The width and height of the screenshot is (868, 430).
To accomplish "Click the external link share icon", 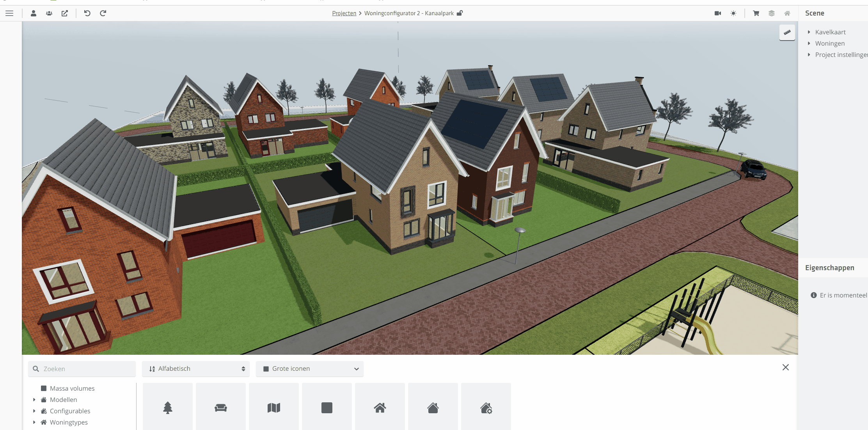I will [x=65, y=13].
